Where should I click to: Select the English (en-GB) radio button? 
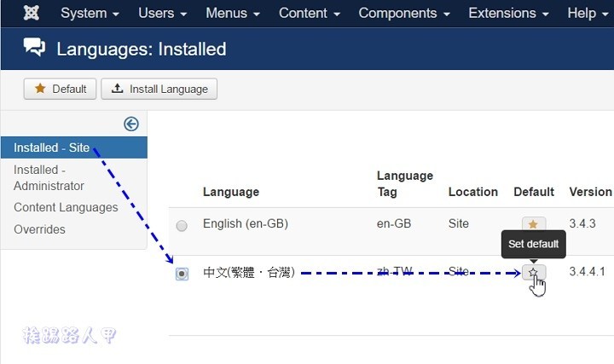point(182,226)
